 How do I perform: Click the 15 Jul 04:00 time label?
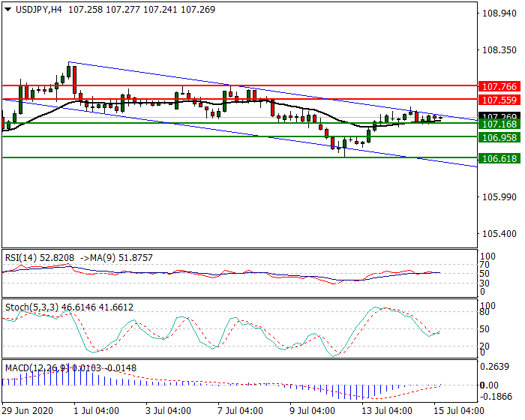coord(459,411)
